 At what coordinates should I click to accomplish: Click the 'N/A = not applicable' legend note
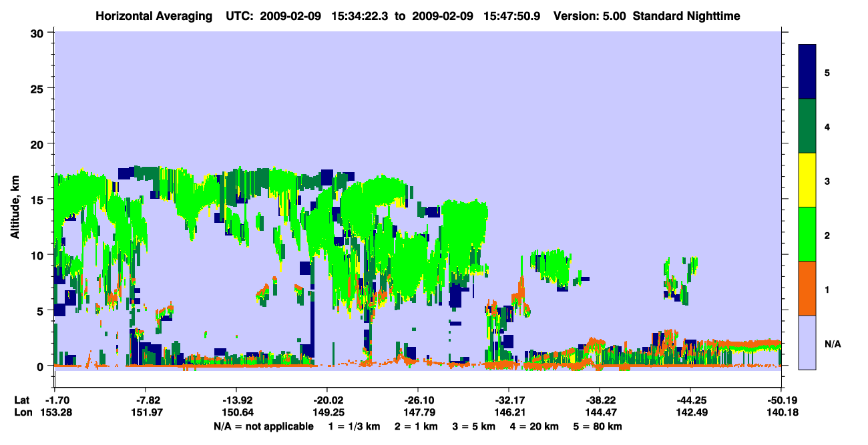click(x=263, y=426)
